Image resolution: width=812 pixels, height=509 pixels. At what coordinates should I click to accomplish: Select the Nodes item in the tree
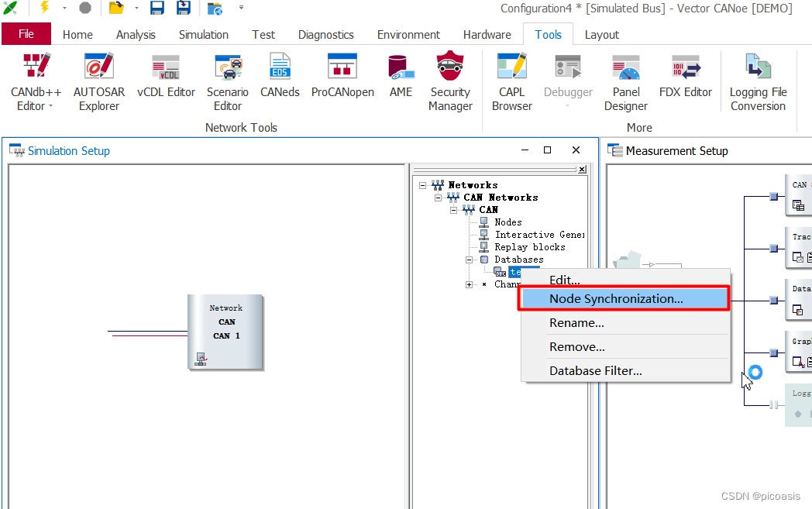point(508,222)
